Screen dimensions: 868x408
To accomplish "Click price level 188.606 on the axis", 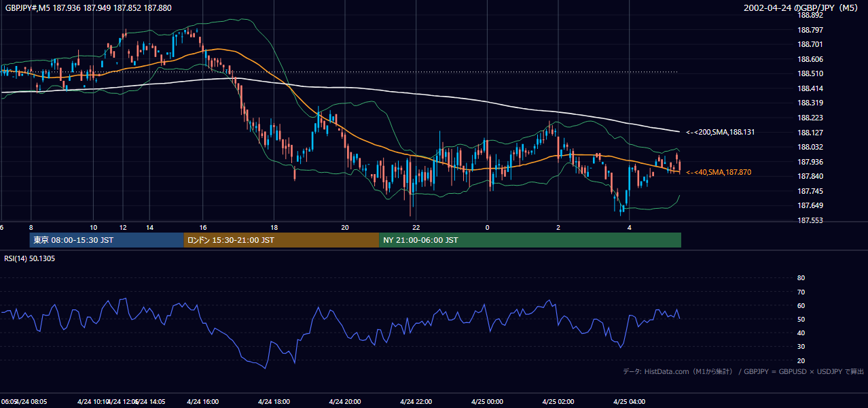I will (x=810, y=59).
